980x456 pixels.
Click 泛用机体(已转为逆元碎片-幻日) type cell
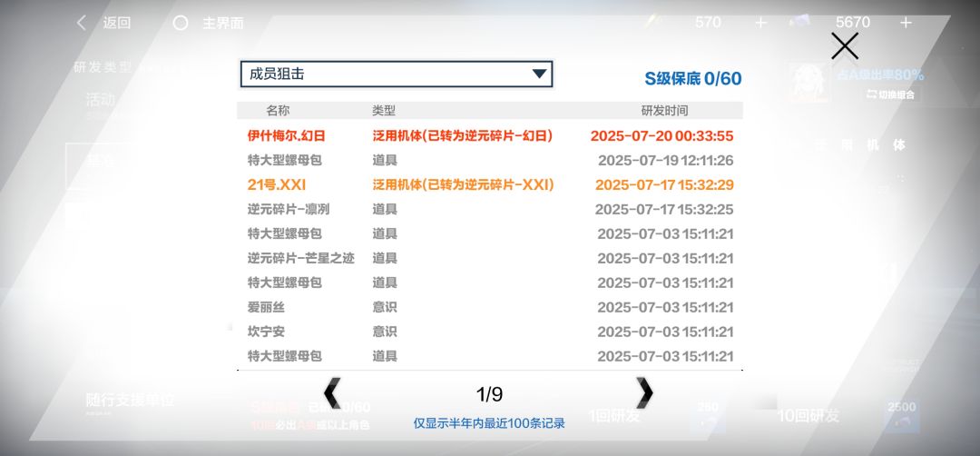pyautogui.click(x=463, y=135)
